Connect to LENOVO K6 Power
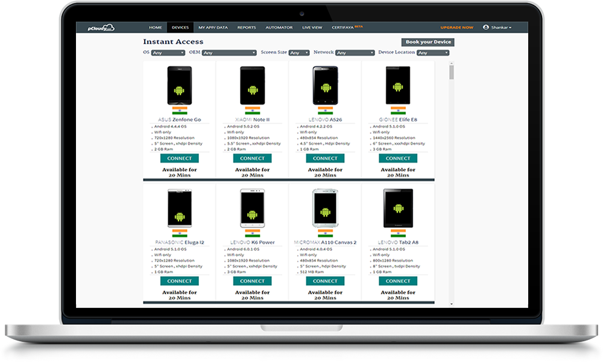 pyautogui.click(x=252, y=281)
